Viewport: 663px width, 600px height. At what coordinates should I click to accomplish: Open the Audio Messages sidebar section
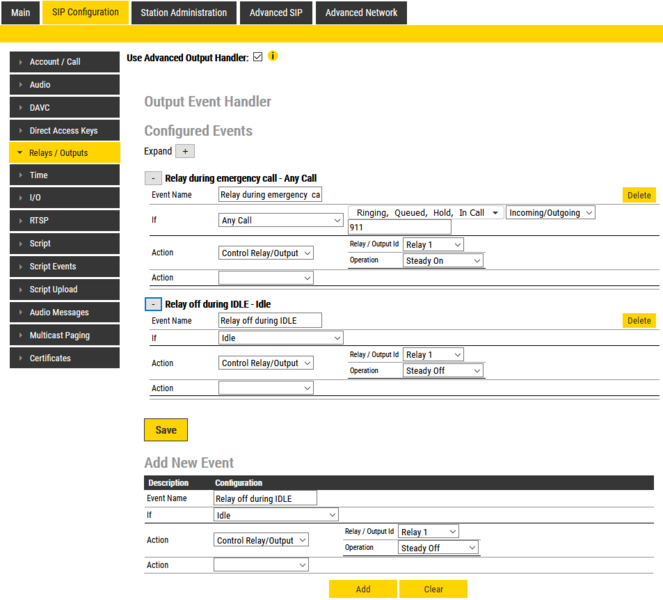[x=65, y=312]
